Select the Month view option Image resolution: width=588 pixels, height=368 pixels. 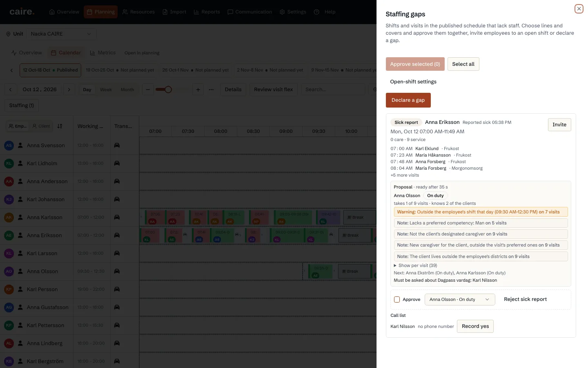(127, 90)
